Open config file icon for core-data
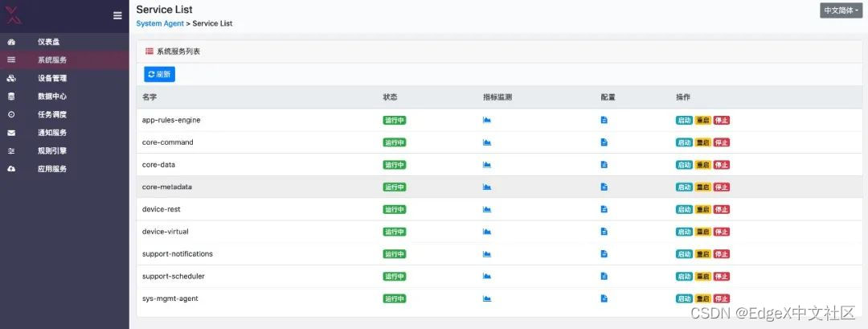 coord(604,164)
